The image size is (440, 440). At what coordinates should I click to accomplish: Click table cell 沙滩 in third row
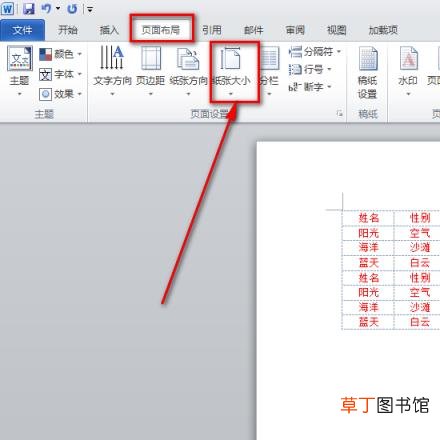point(420,248)
